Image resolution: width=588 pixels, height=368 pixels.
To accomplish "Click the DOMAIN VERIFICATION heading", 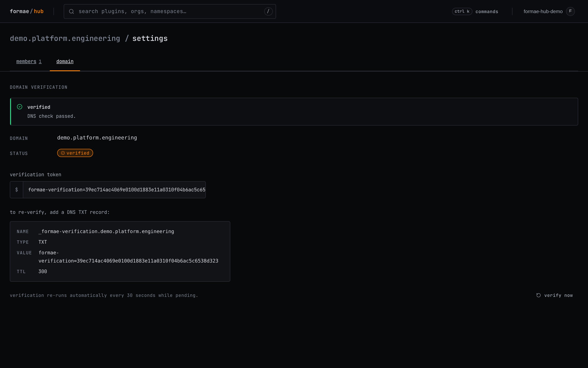I will pyautogui.click(x=39, y=87).
